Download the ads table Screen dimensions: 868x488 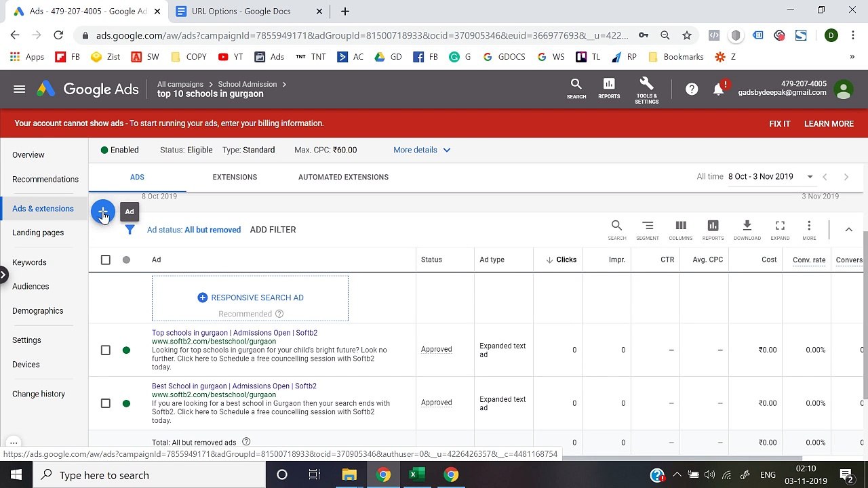point(747,230)
